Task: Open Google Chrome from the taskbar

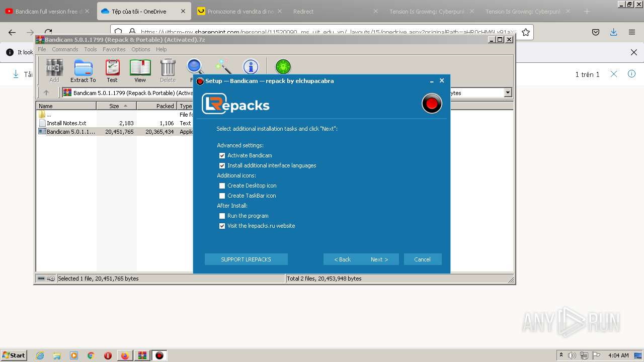Action: (91, 355)
